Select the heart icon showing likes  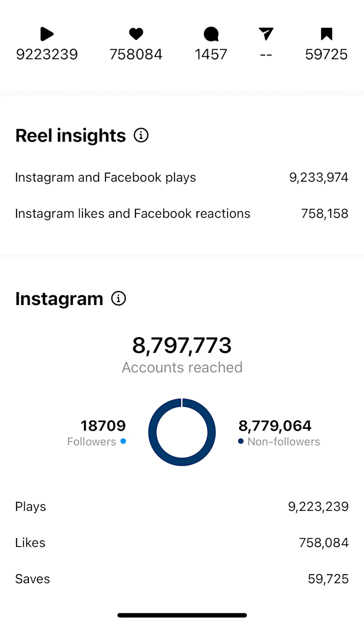coord(136,34)
